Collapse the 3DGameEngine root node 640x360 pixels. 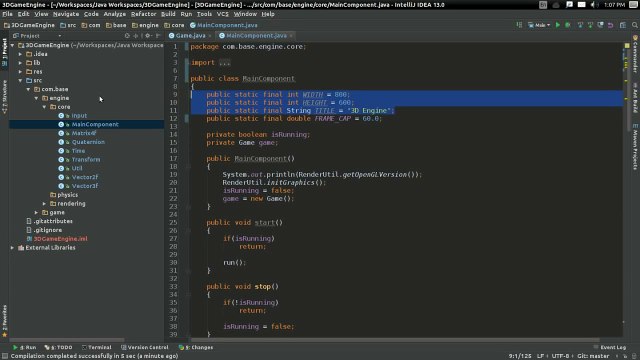coord(12,45)
